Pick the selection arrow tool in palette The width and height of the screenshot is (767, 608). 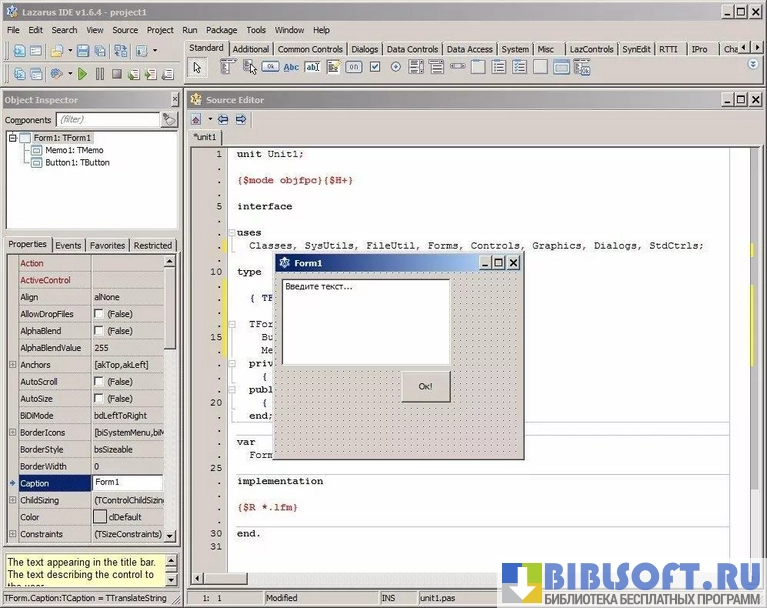[x=197, y=67]
